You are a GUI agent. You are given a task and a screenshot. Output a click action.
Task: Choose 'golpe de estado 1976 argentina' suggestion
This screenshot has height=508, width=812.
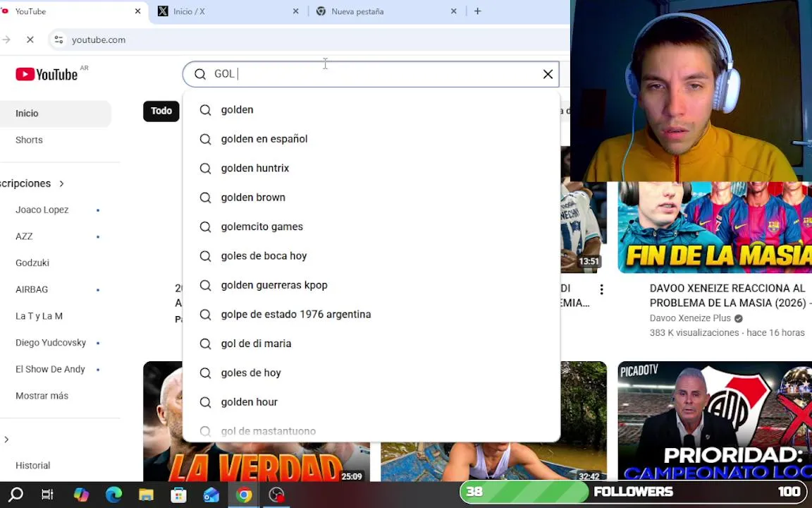pos(371,315)
